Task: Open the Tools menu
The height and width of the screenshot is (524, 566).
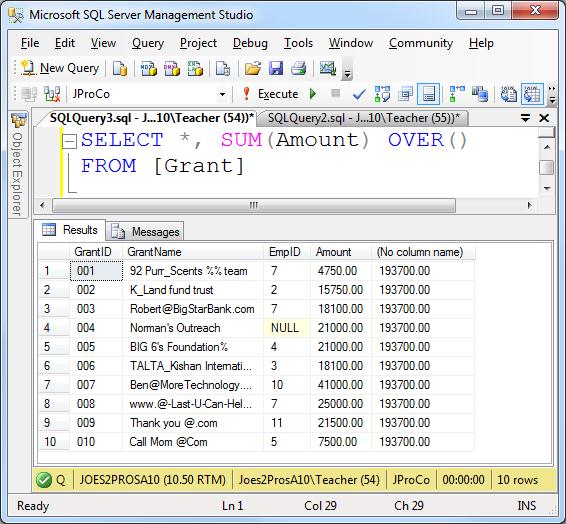Action: (298, 43)
